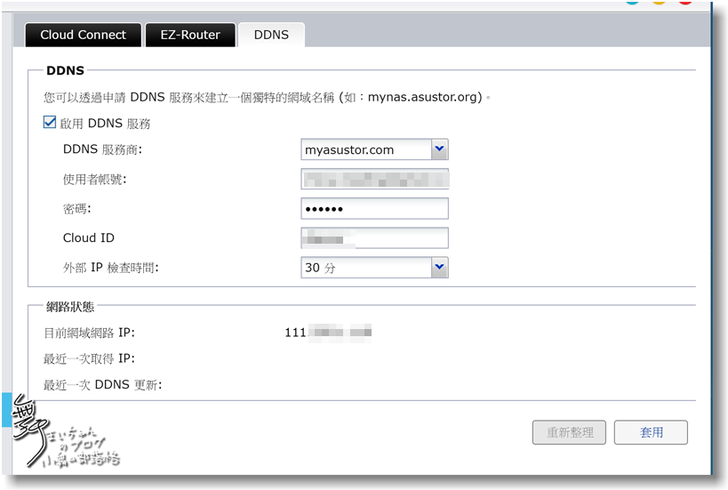Click the DDNS section heading
This screenshot has height=490, width=728.
point(65,71)
